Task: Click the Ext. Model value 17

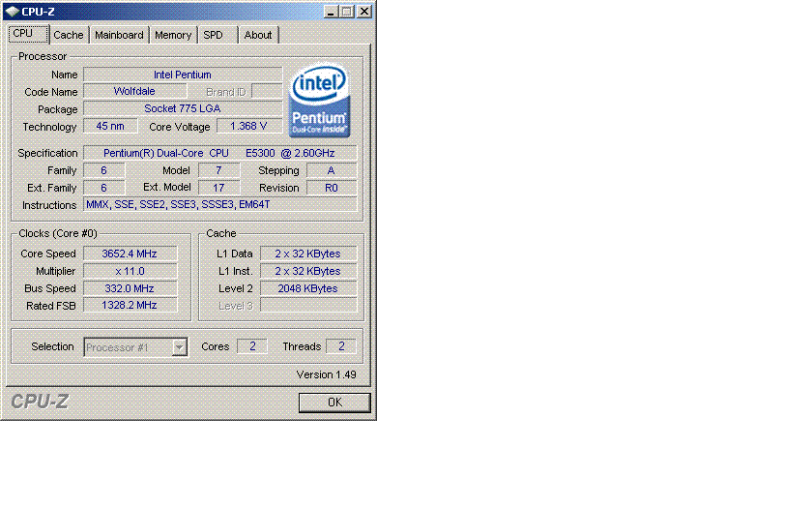Action: (219, 188)
